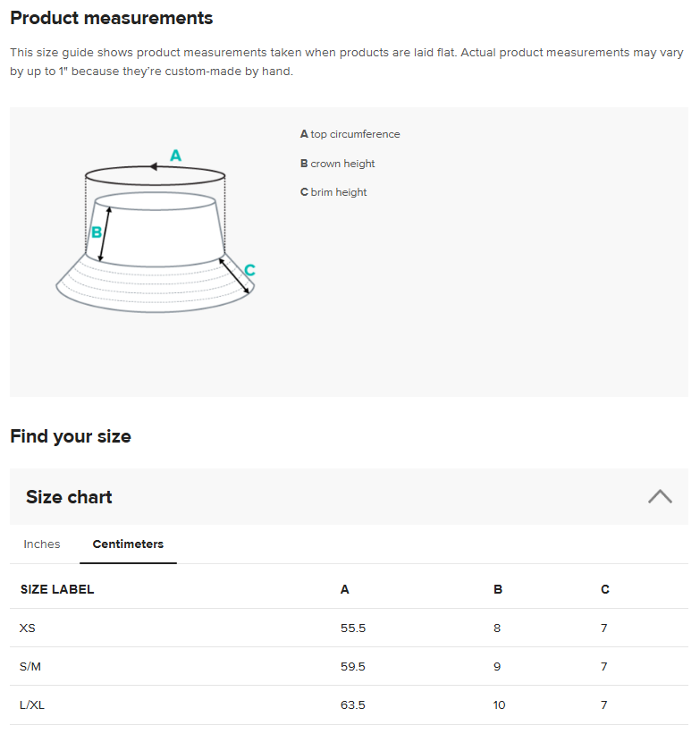Click the crown height legend entry
700x734 pixels.
coord(337,164)
